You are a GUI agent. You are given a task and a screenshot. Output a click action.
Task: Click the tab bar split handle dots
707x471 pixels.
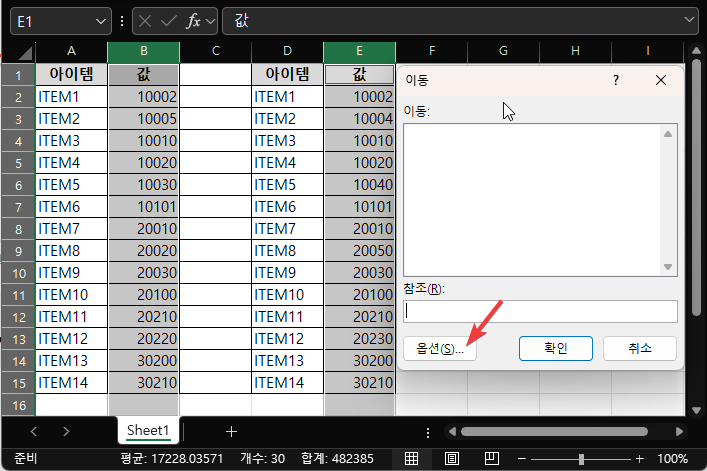tap(427, 433)
